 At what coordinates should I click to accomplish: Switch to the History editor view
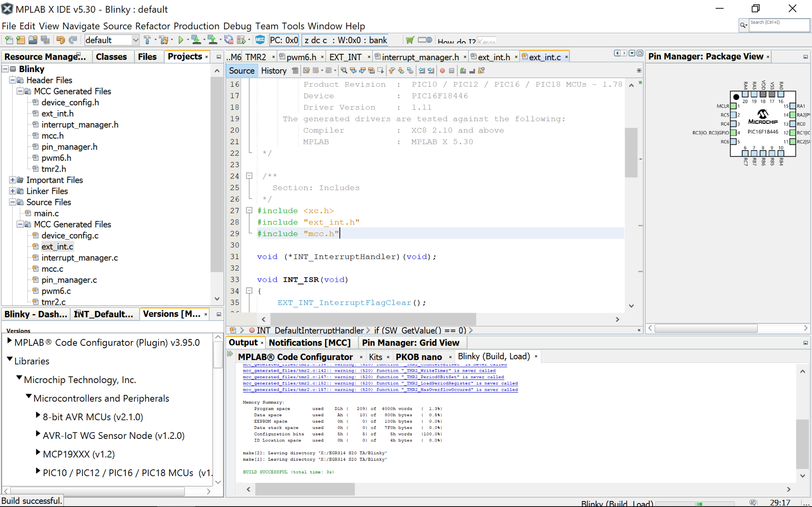pos(274,71)
